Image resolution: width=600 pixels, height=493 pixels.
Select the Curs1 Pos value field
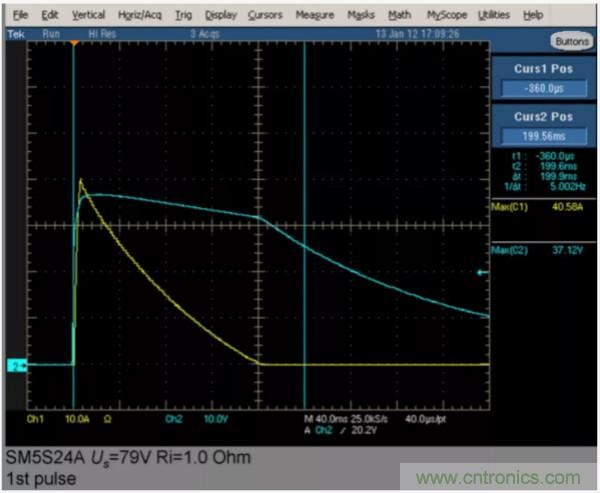coord(542,87)
